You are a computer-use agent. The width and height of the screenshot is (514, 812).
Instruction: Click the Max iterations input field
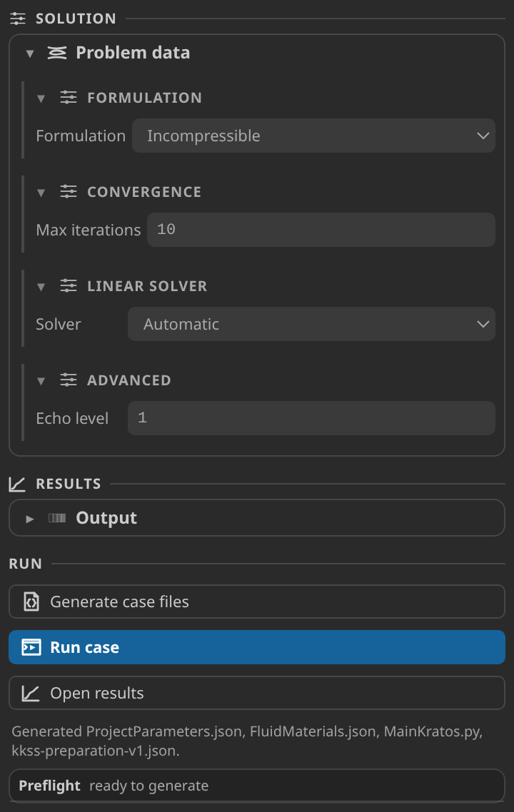[x=321, y=230]
